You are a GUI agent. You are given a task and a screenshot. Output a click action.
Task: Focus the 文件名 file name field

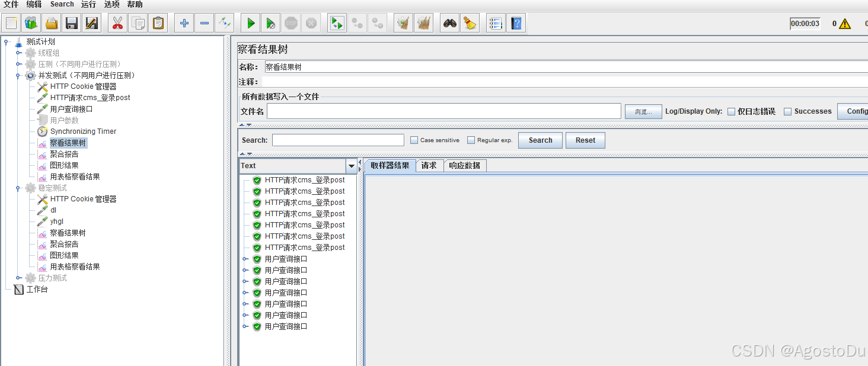pyautogui.click(x=444, y=111)
